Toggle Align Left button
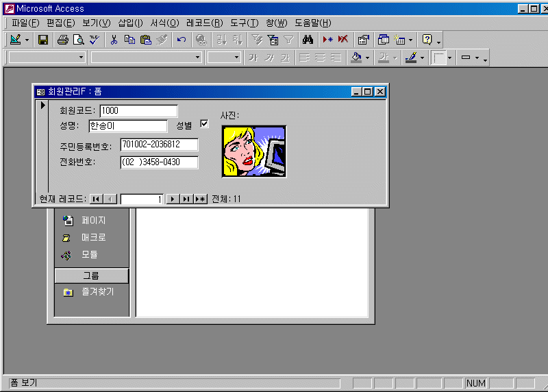This screenshot has width=548, height=392. point(304,58)
